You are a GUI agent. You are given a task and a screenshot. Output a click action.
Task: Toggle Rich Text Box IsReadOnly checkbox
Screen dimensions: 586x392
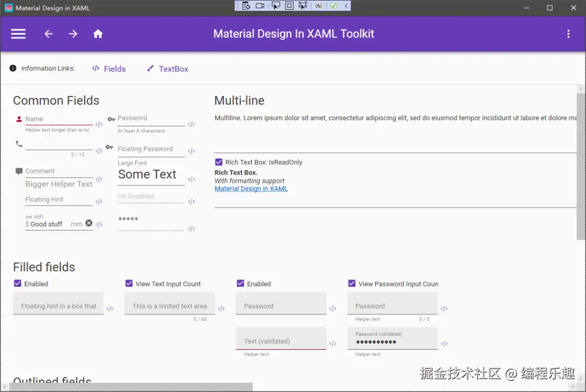(x=219, y=162)
